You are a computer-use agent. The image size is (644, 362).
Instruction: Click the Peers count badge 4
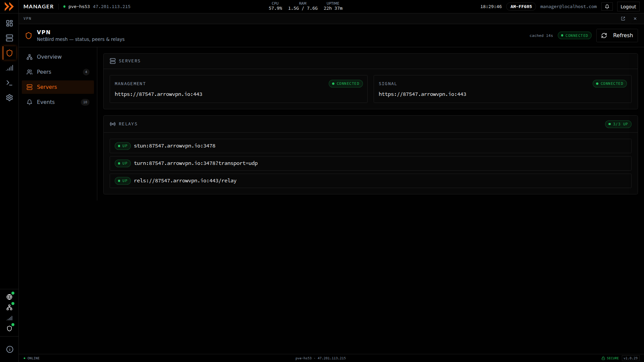86,72
